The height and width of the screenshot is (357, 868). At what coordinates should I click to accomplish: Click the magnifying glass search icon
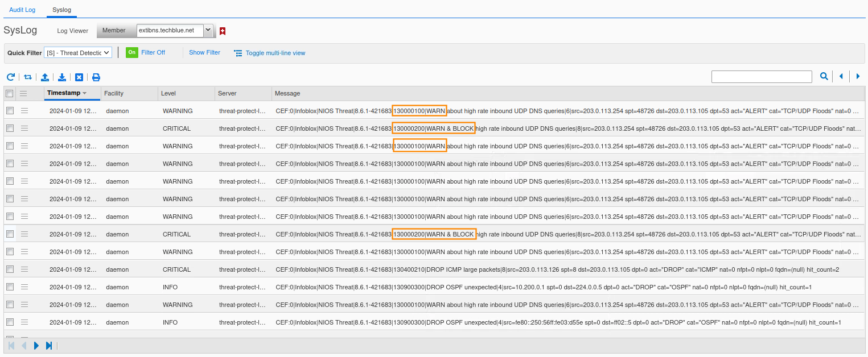click(824, 76)
